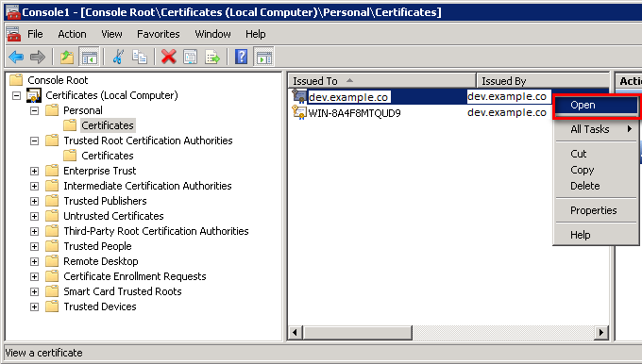Expand the Untrusted Certificates node
The width and height of the screenshot is (642, 364).
[x=34, y=216]
